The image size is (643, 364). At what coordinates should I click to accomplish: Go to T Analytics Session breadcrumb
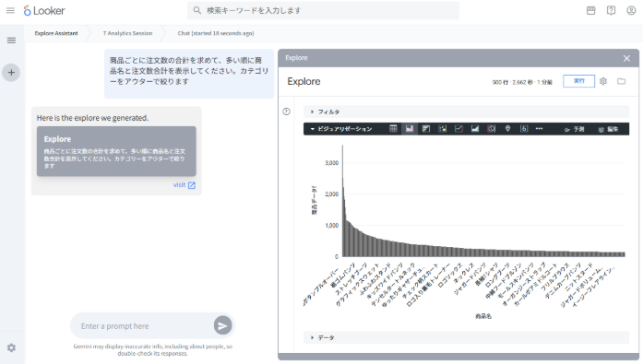point(127,33)
